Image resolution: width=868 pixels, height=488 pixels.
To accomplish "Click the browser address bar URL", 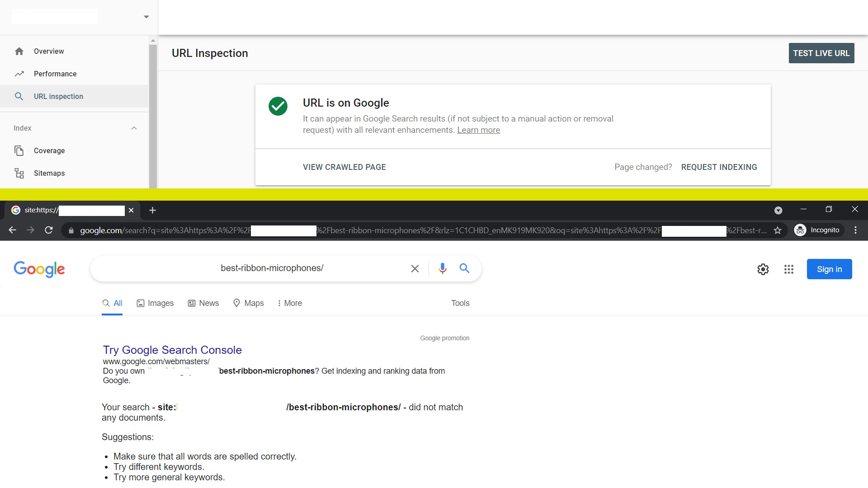I will [x=423, y=230].
